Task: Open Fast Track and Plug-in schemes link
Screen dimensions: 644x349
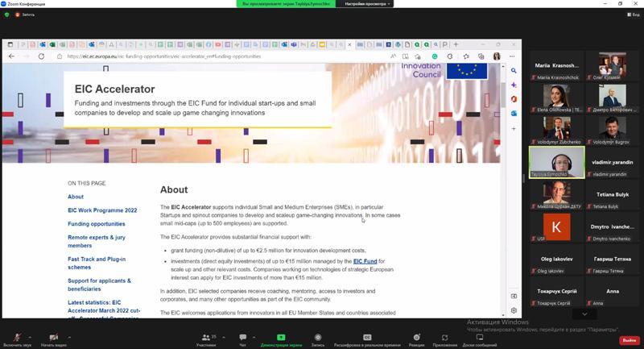Action: [97, 263]
